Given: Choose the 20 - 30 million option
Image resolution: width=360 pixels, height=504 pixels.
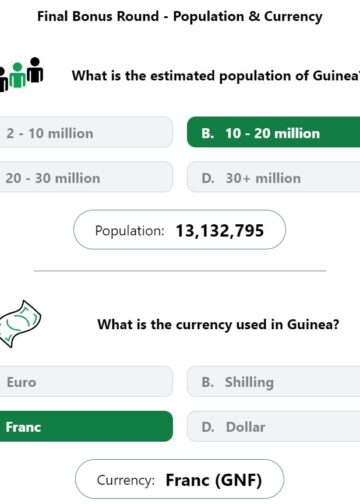Looking at the screenshot, I should pyautogui.click(x=86, y=177).
